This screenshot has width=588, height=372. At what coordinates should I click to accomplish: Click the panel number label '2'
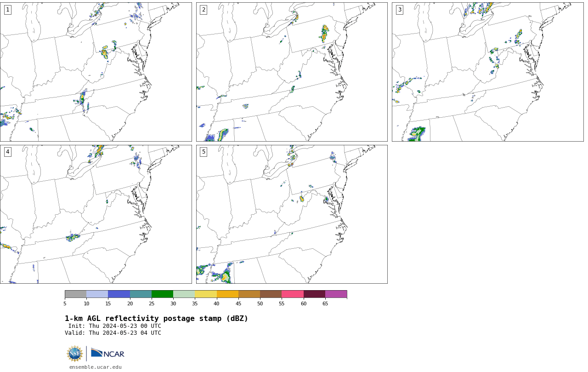coord(204,10)
